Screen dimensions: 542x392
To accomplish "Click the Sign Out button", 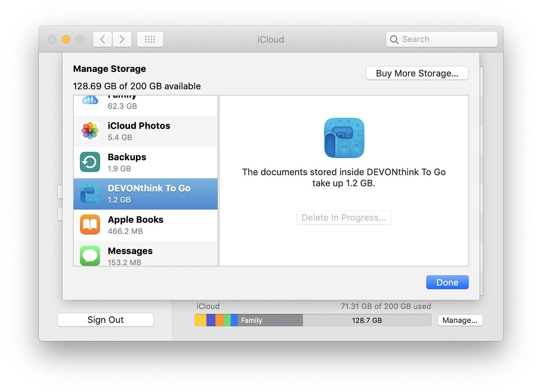I will (x=106, y=320).
